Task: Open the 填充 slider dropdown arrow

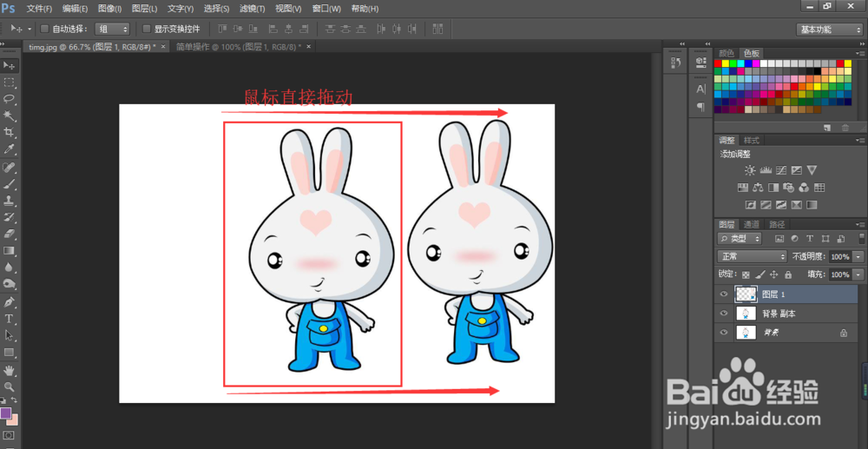Action: click(x=858, y=274)
